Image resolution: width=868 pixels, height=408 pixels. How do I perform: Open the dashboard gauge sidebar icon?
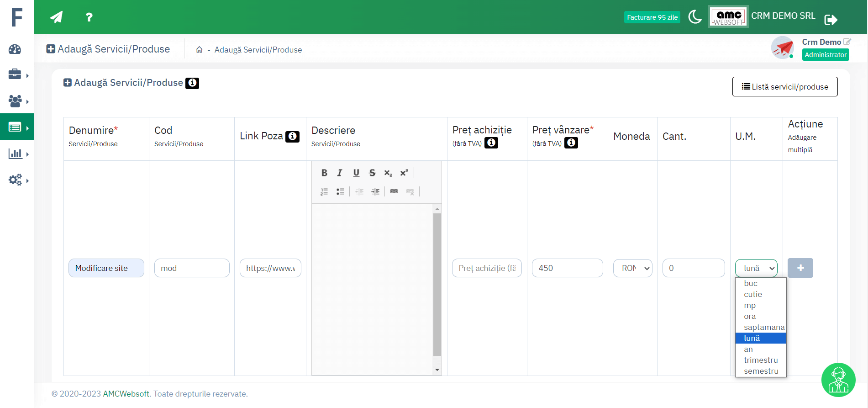tap(15, 49)
